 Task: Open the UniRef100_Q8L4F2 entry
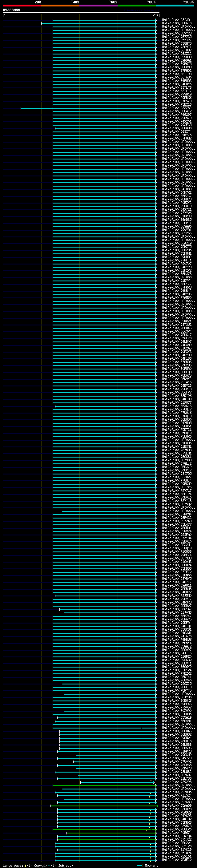[x=177, y=111]
